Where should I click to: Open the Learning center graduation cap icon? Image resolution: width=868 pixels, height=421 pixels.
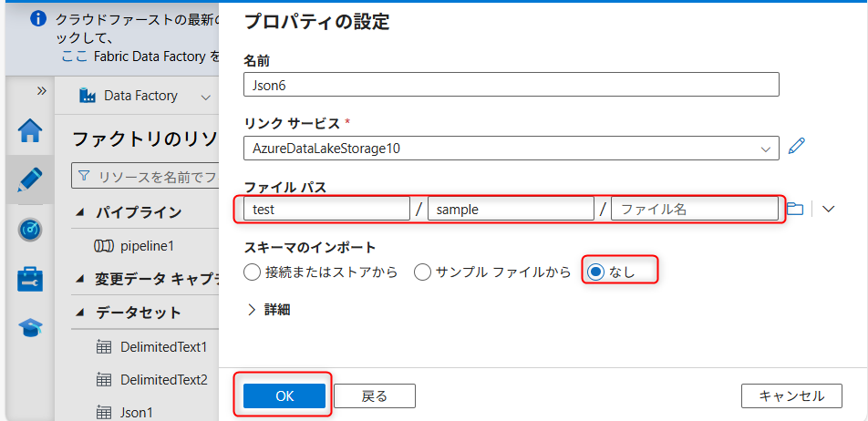point(30,327)
